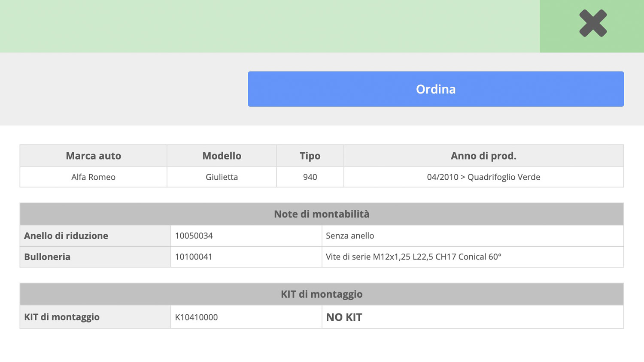Select the Alfa Romeo cell

coord(93,177)
